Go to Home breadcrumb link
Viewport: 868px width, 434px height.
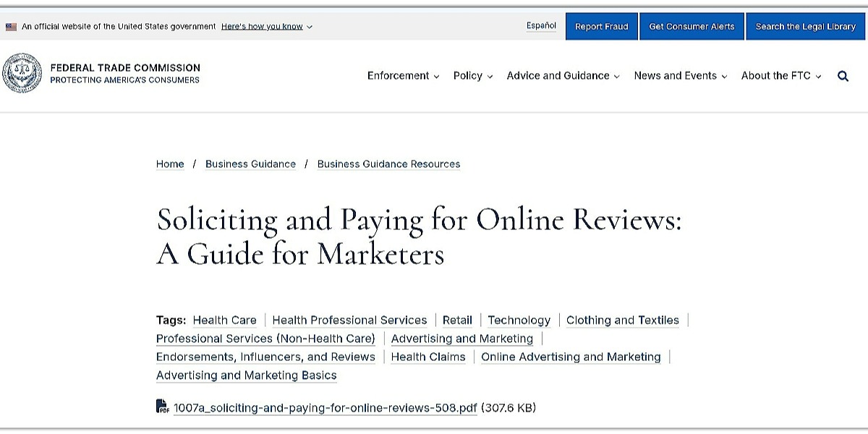click(x=170, y=164)
